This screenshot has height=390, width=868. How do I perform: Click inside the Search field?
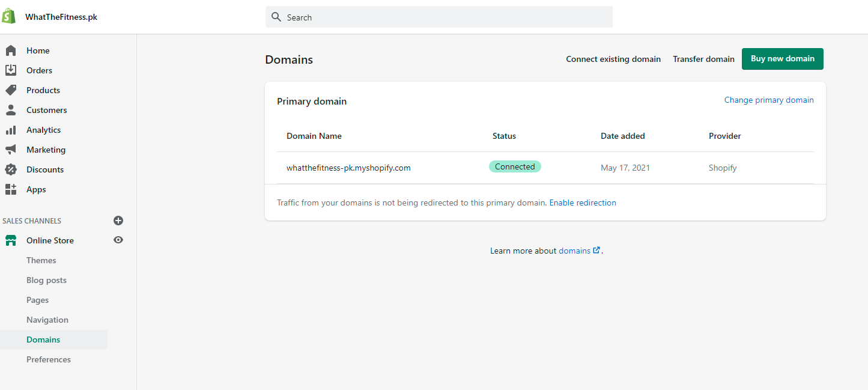point(439,17)
